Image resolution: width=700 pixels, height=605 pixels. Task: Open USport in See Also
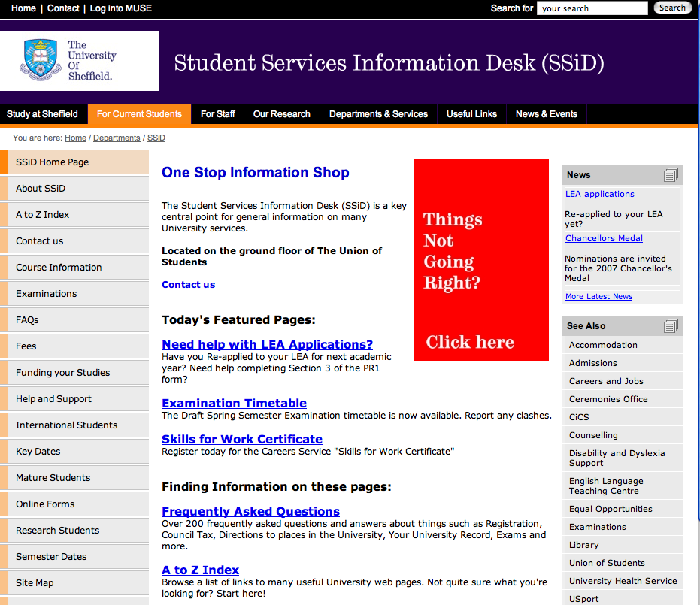point(623,599)
